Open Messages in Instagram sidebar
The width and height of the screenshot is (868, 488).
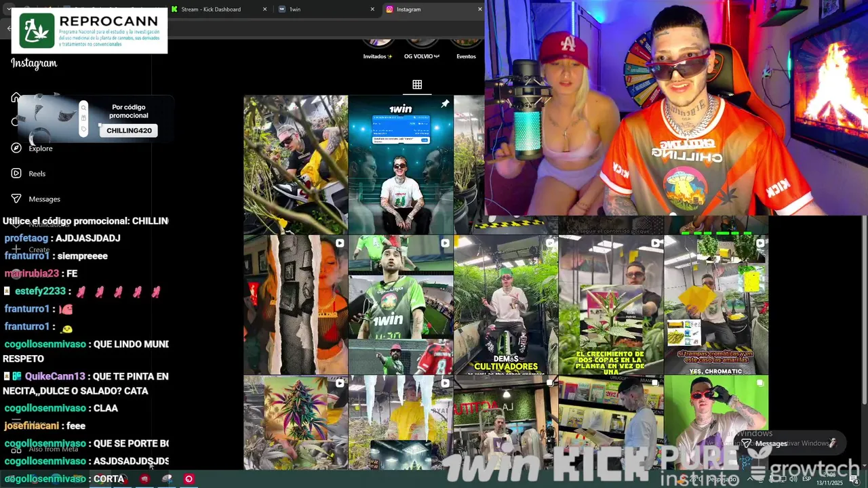[x=36, y=199]
